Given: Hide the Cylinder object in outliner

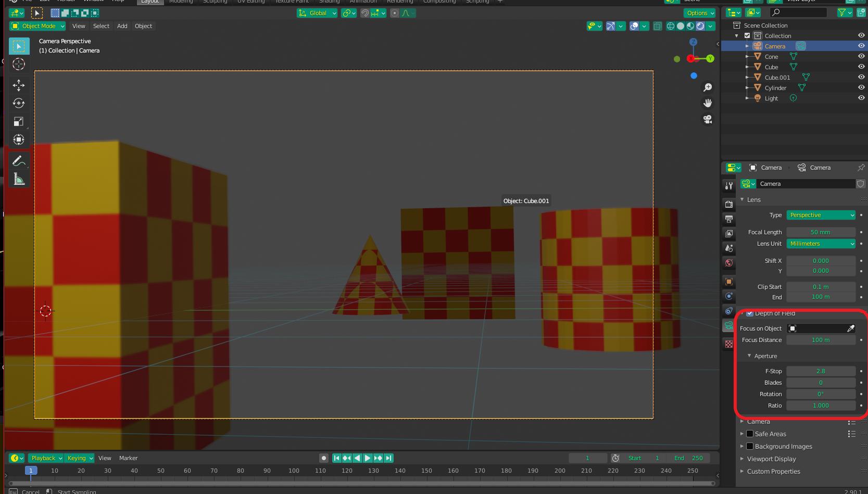Looking at the screenshot, I should point(861,87).
